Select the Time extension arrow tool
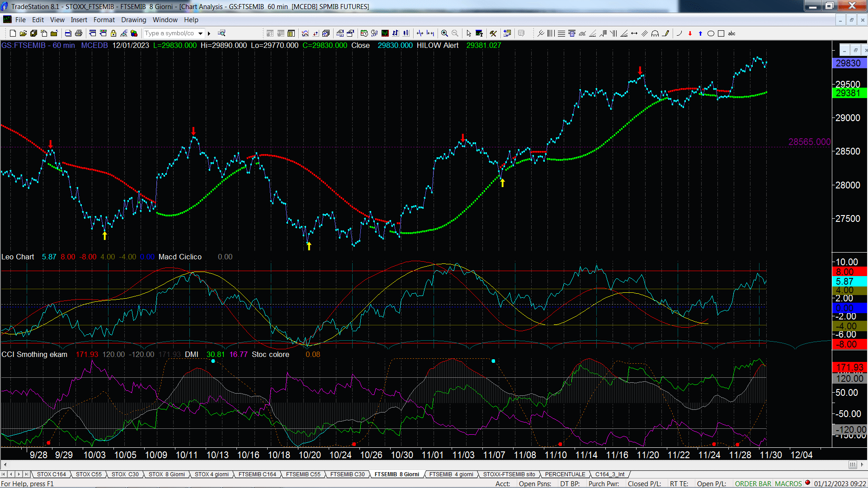Image resolution: width=868 pixels, height=488 pixels. [634, 33]
